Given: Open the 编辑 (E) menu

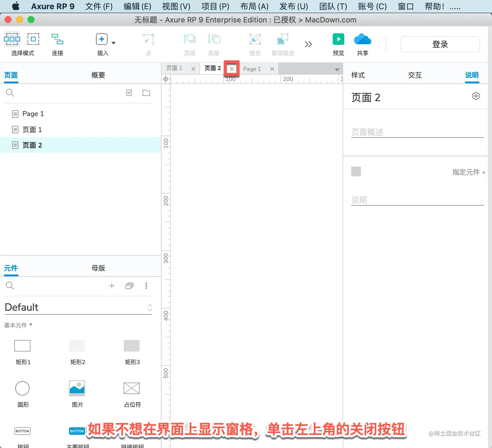Looking at the screenshot, I should pos(137,7).
